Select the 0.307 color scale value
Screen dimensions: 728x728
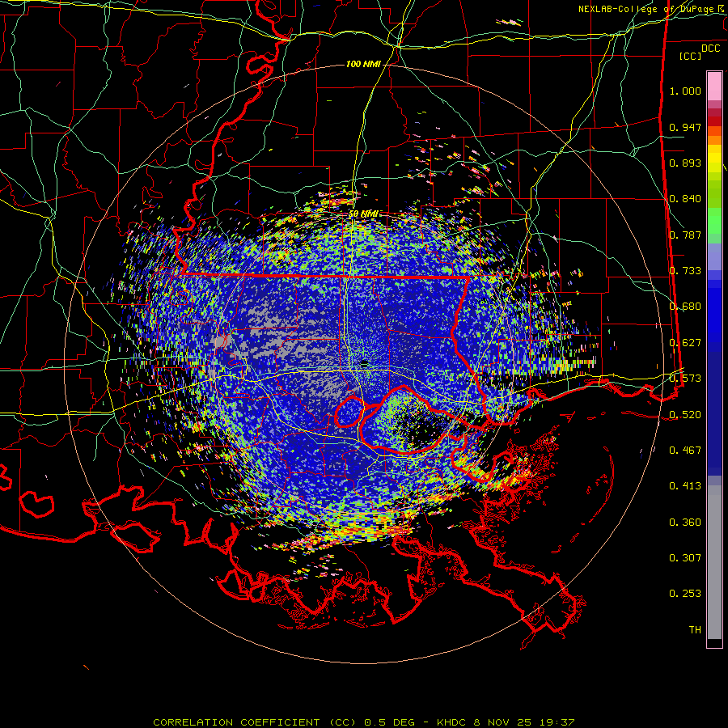(685, 558)
